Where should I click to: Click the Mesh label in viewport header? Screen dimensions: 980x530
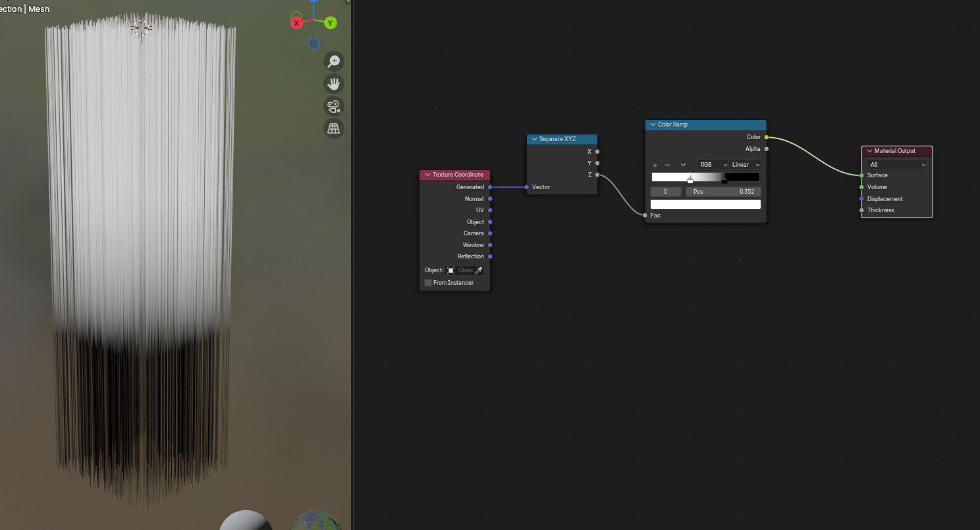39,9
